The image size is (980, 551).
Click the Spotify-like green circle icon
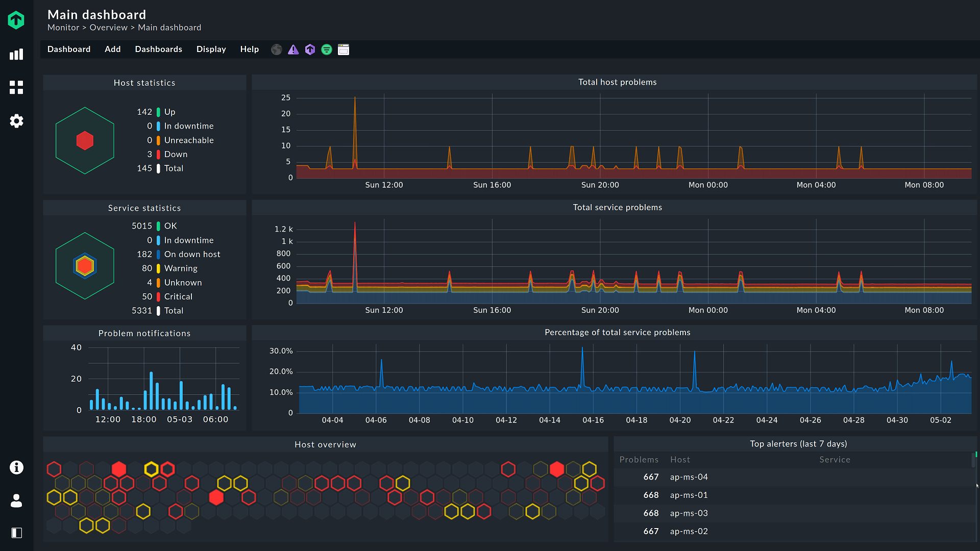point(327,49)
